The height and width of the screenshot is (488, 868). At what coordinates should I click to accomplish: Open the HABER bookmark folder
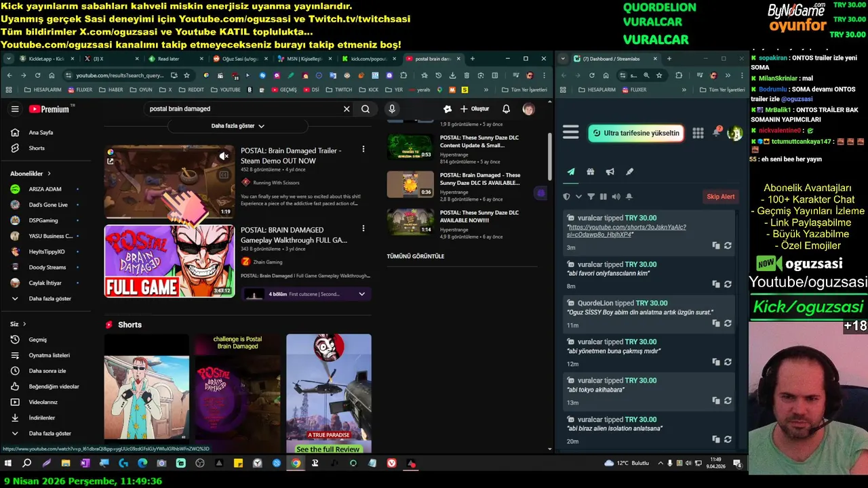(111, 89)
